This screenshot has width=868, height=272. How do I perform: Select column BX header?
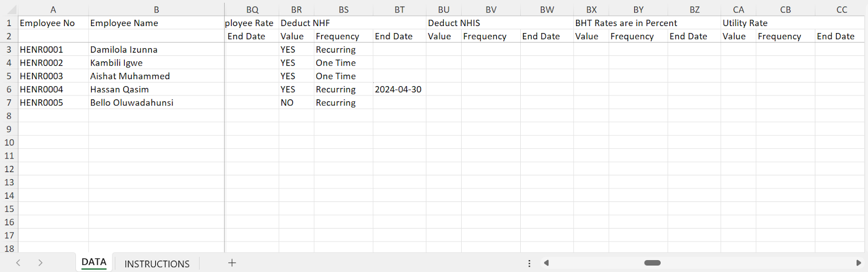click(x=591, y=10)
